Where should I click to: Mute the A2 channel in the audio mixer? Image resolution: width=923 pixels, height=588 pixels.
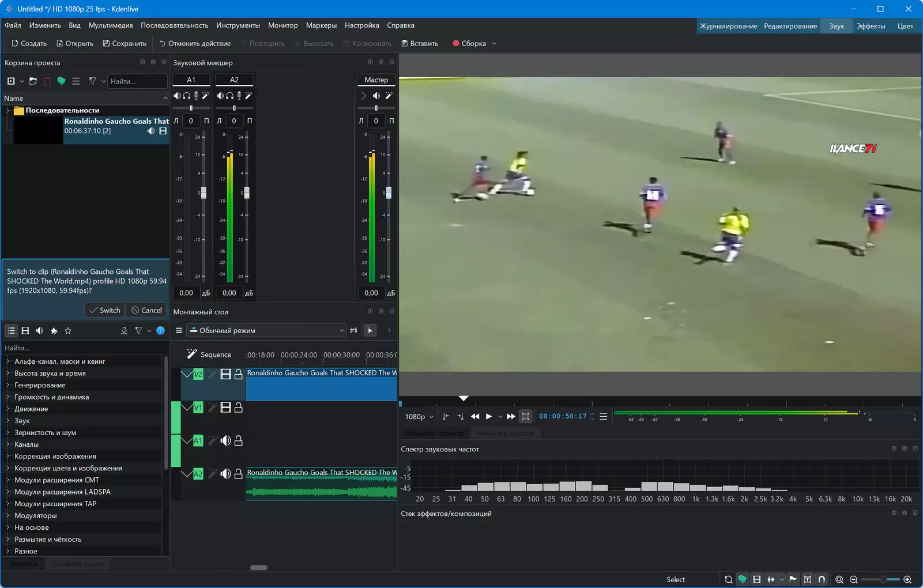(x=220, y=96)
